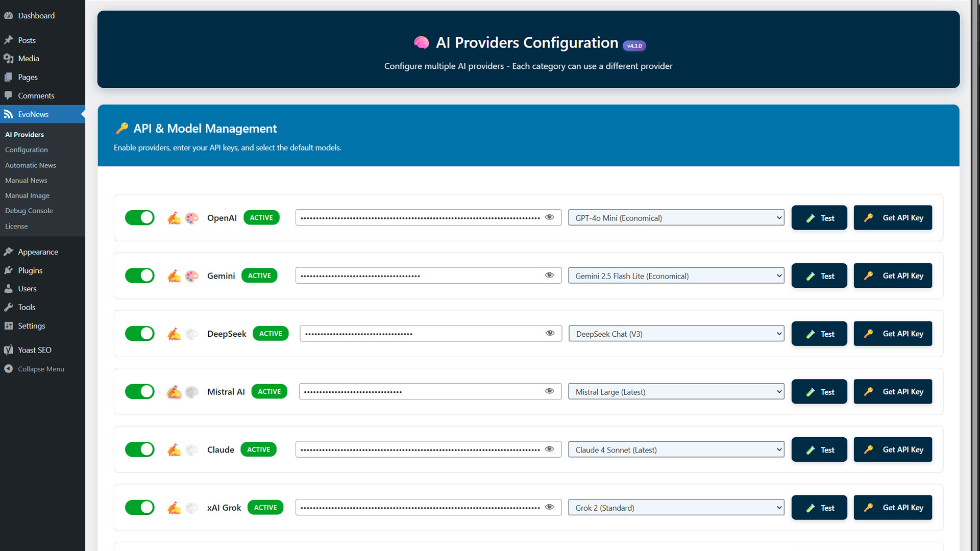Open the Automatic News submenu item
The width and height of the screenshot is (980, 551).
click(31, 165)
